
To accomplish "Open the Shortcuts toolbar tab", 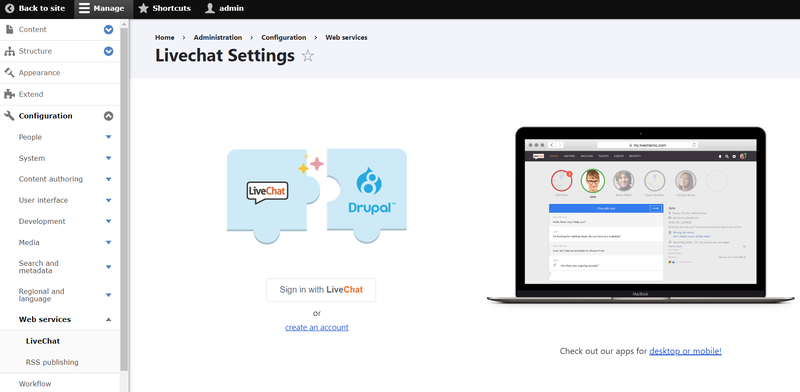I will 165,8.
